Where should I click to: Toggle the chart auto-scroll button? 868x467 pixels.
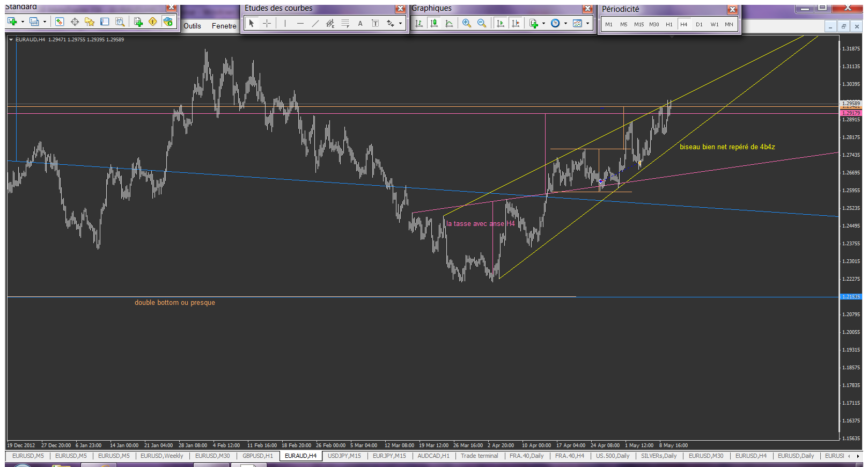pos(500,23)
